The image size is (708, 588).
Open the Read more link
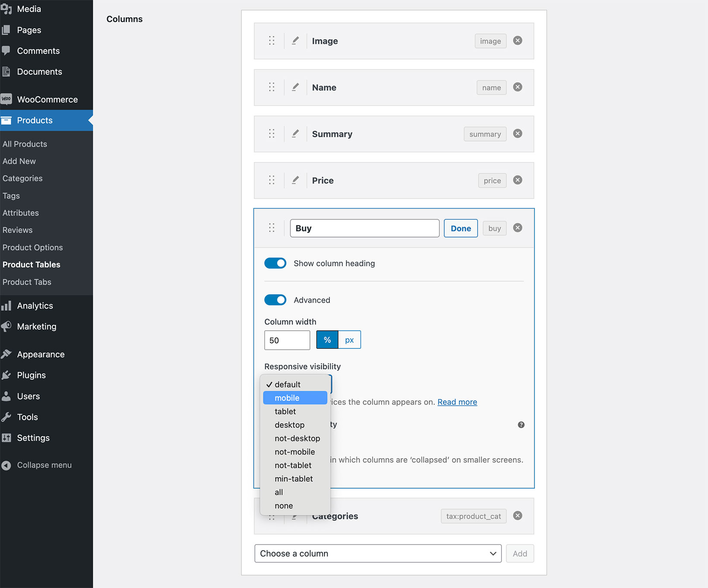point(457,402)
